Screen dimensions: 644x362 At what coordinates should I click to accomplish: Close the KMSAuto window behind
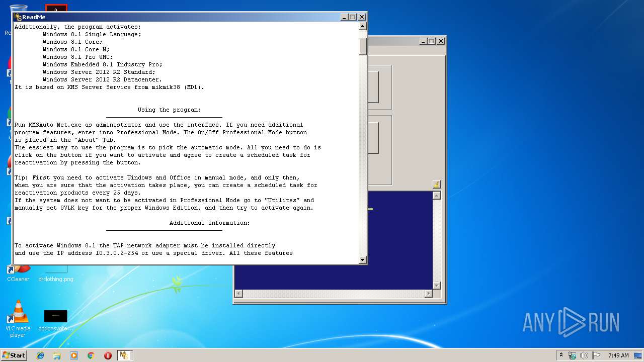pyautogui.click(x=441, y=41)
